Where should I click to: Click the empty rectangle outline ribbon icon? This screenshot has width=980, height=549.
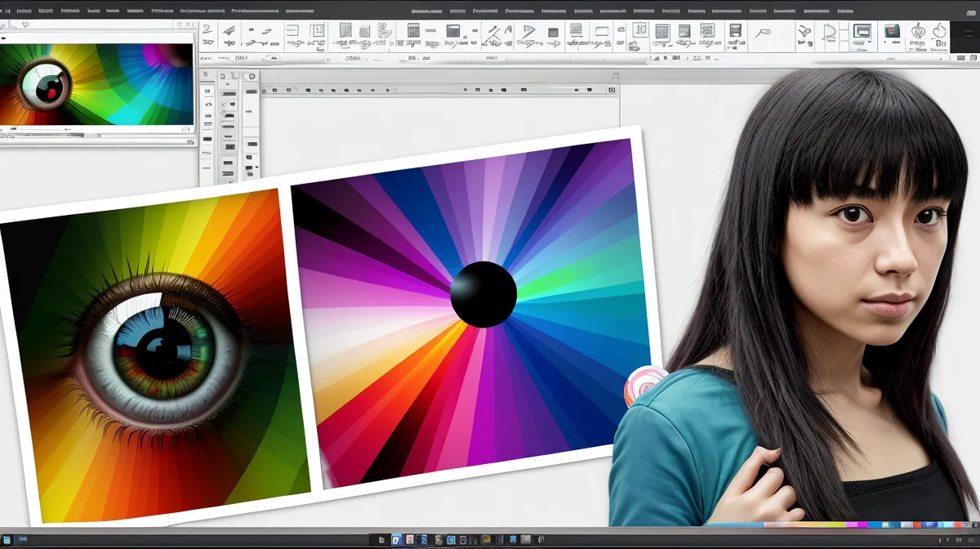(x=602, y=33)
